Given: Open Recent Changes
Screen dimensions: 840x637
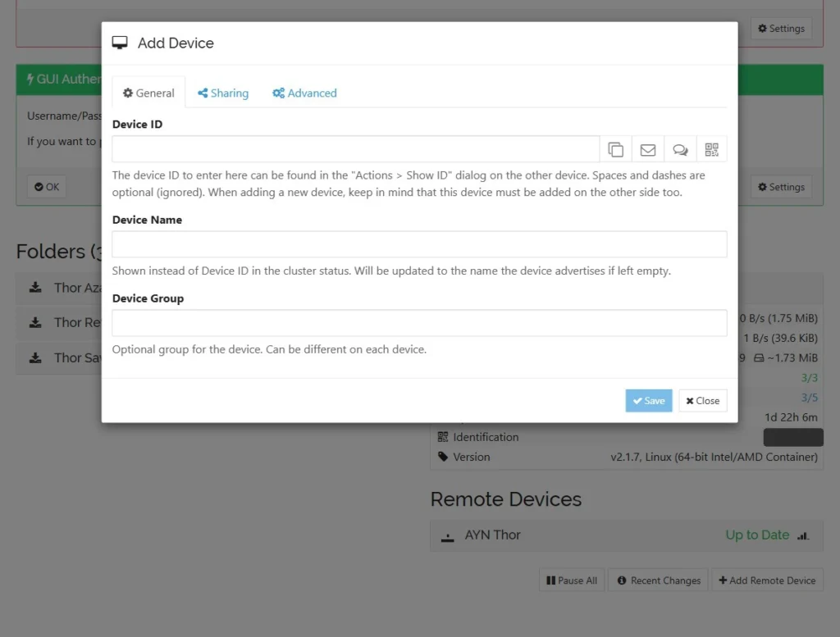Looking at the screenshot, I should point(659,580).
